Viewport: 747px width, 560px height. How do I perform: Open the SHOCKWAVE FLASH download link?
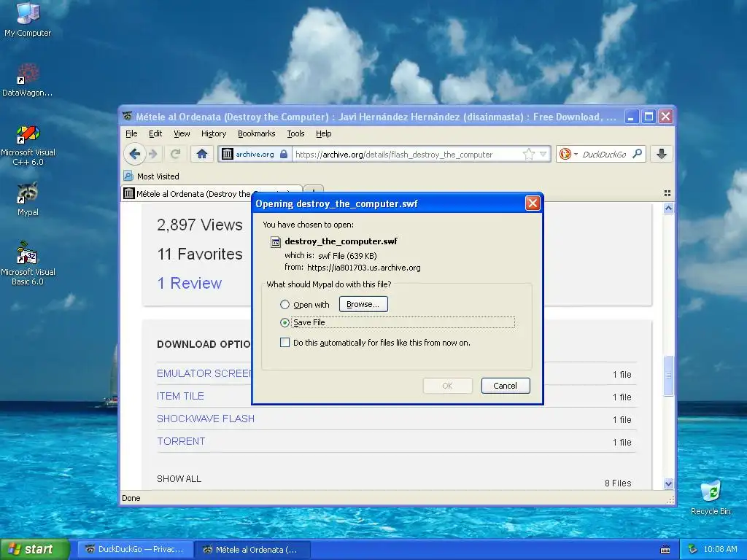click(x=206, y=419)
